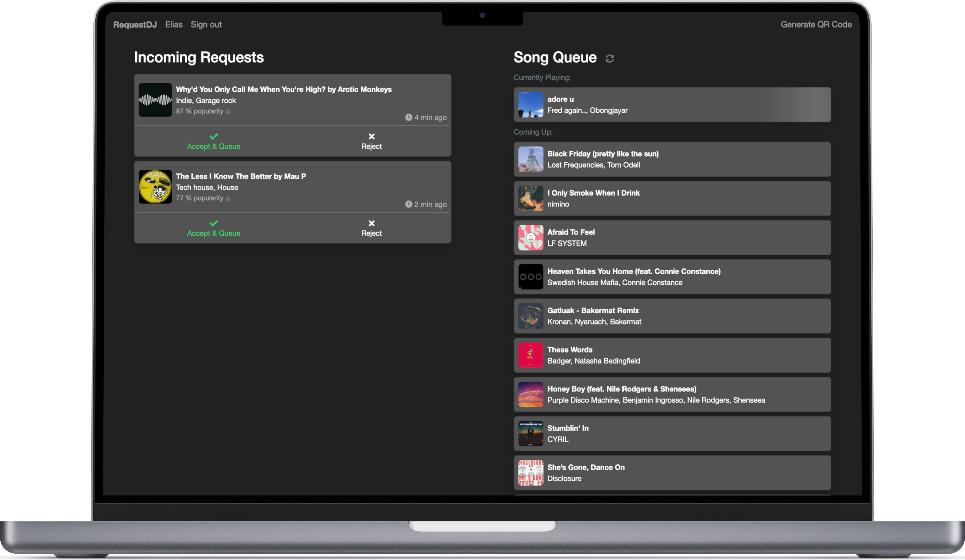Screen dimensions: 965x560
Task: Reject the Arctic Monkeys song request
Action: 372,141
